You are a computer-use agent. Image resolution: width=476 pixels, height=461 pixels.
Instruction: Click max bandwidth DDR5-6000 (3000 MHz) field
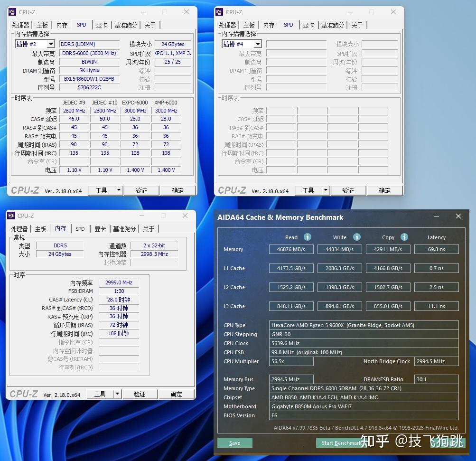[x=89, y=54]
